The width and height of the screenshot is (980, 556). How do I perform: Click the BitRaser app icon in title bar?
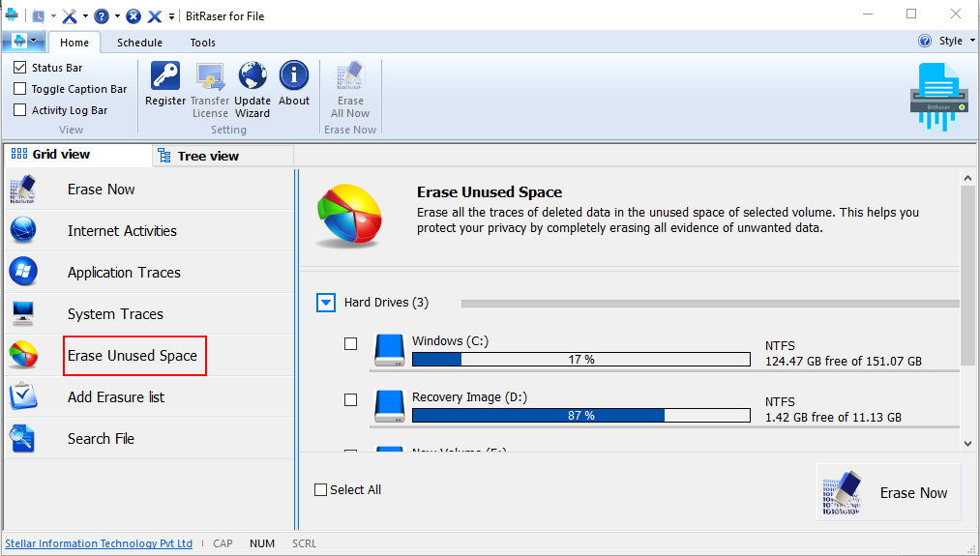[x=12, y=15]
